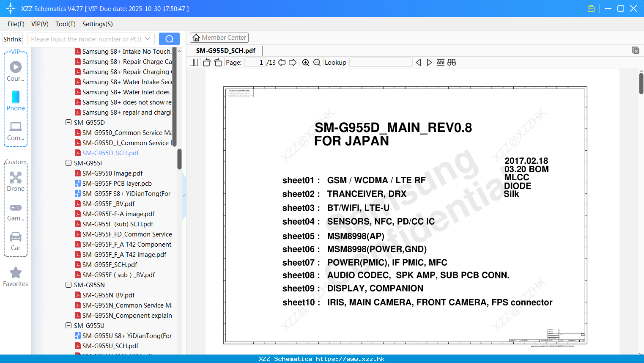This screenshot has height=363, width=644.
Task: Click the XZZ app logo
Action: click(11, 8)
